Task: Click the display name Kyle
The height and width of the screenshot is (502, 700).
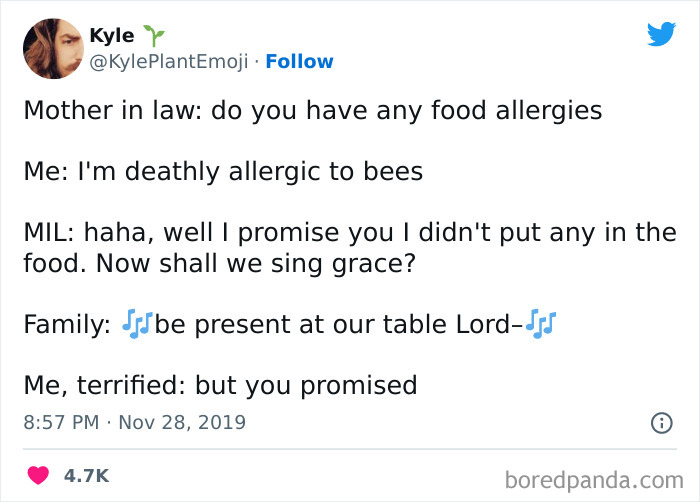Action: (111, 36)
